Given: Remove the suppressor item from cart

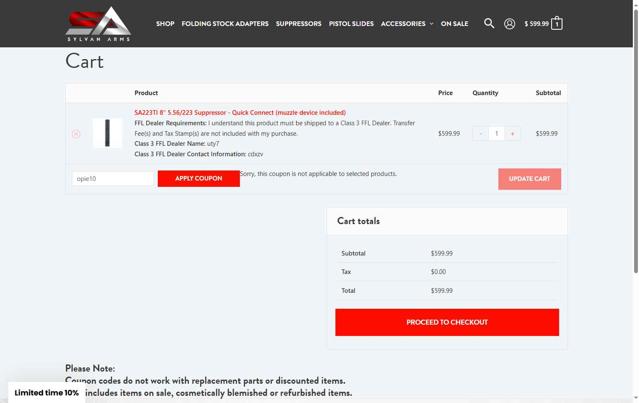Looking at the screenshot, I should [76, 134].
